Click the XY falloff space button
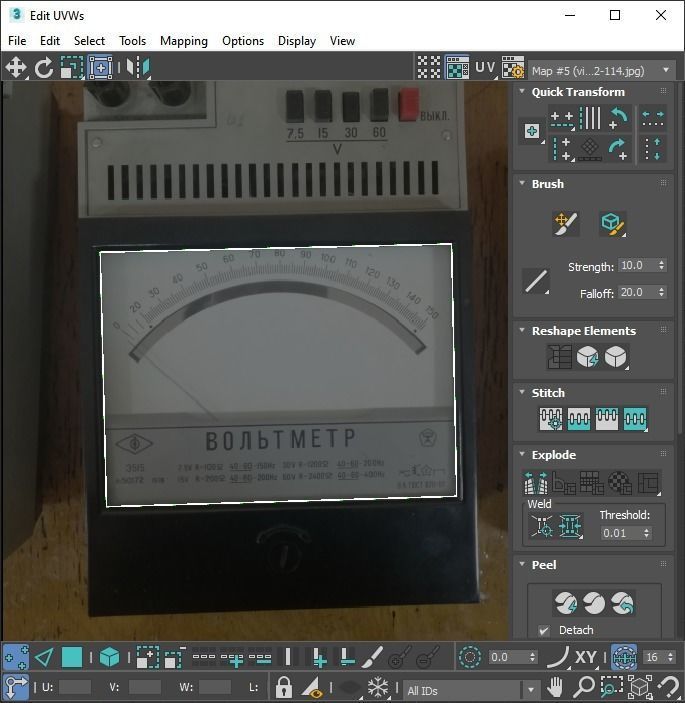Image resolution: width=685 pixels, height=703 pixels. pyautogui.click(x=585, y=658)
